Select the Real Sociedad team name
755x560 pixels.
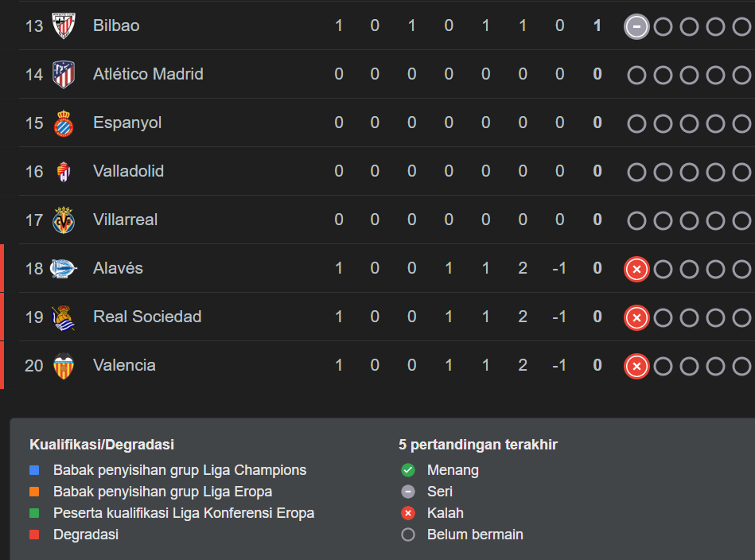pos(147,317)
